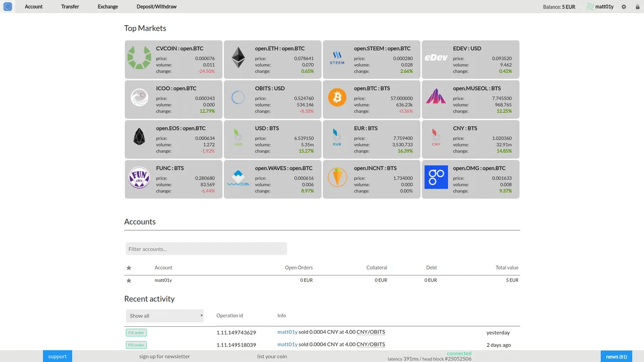
Task: Click the red CNY bitAsset logo
Action: point(436,137)
